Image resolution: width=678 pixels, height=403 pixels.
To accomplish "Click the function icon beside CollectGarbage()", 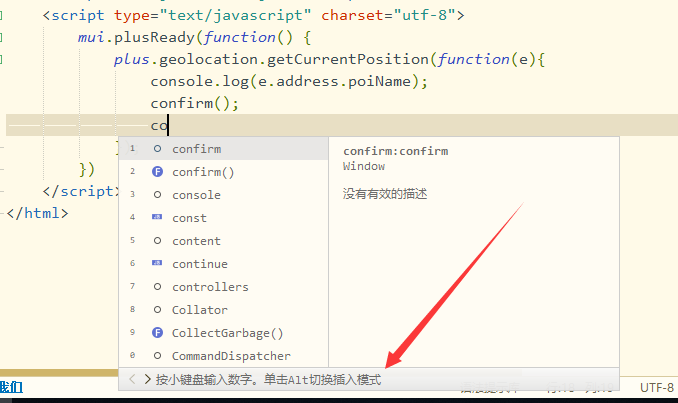I will pyautogui.click(x=157, y=333).
